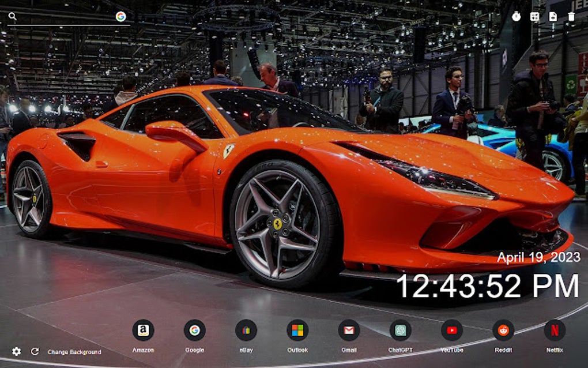The height and width of the screenshot is (368, 588).
Task: Start YouTube from the dock of shortcuts
Action: pos(452,331)
